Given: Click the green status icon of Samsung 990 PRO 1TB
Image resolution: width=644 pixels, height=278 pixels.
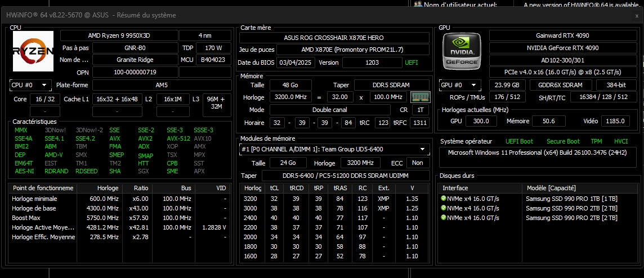Looking at the screenshot, I should click(x=443, y=198).
